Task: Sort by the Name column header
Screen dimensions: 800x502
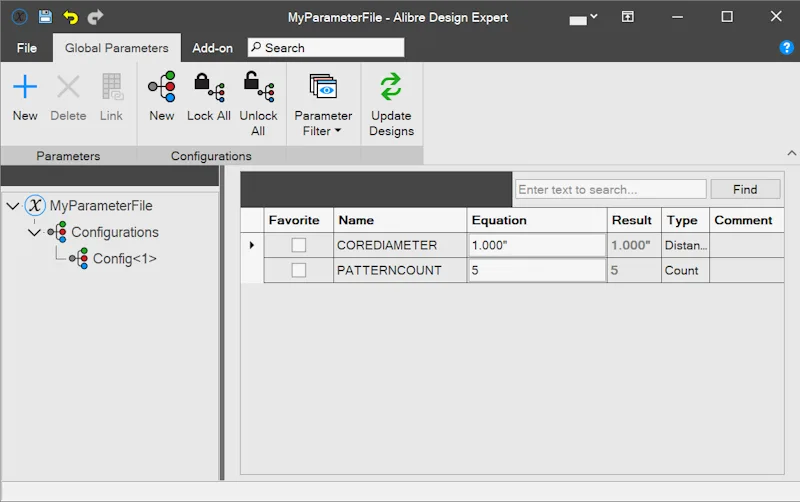Action: coord(400,220)
